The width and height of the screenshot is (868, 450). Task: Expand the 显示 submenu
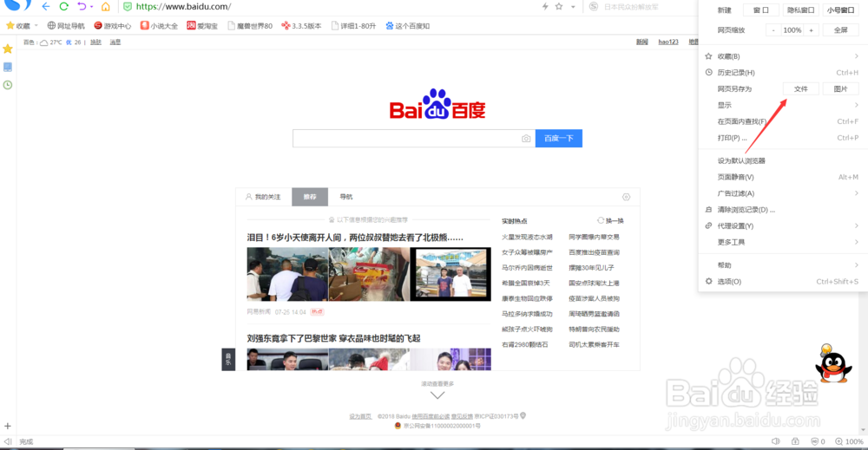pyautogui.click(x=782, y=105)
